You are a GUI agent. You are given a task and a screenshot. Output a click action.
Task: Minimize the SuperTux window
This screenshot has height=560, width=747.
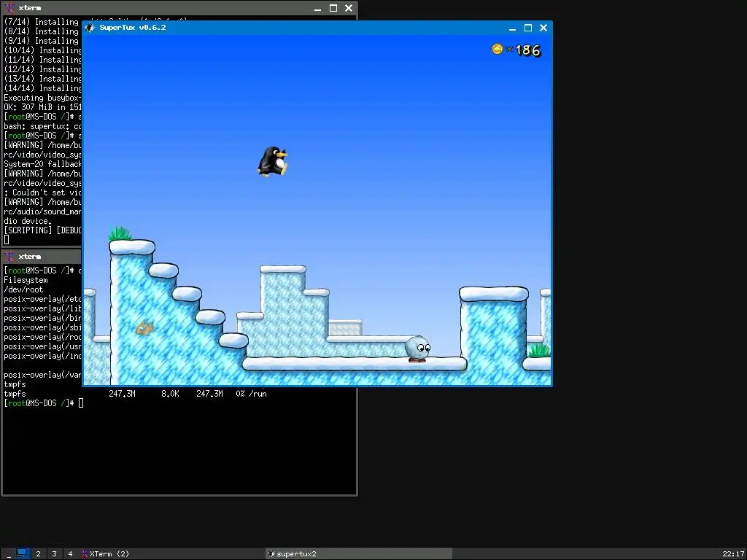pos(513,28)
